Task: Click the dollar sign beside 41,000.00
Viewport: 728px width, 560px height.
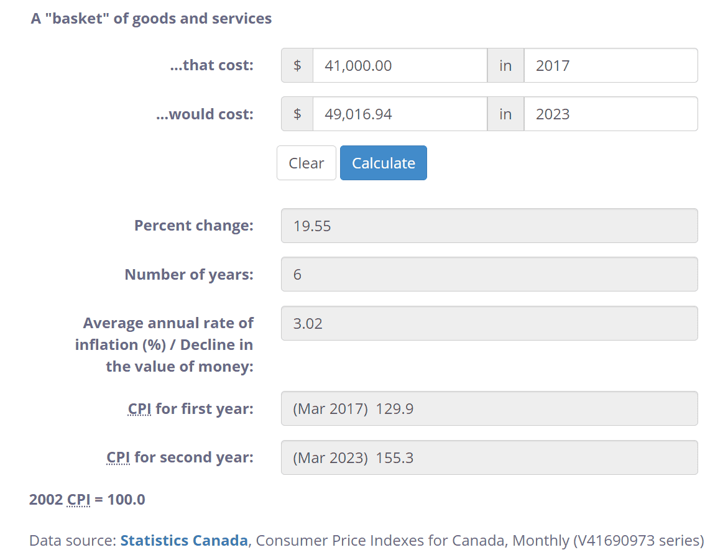Action: [x=297, y=65]
